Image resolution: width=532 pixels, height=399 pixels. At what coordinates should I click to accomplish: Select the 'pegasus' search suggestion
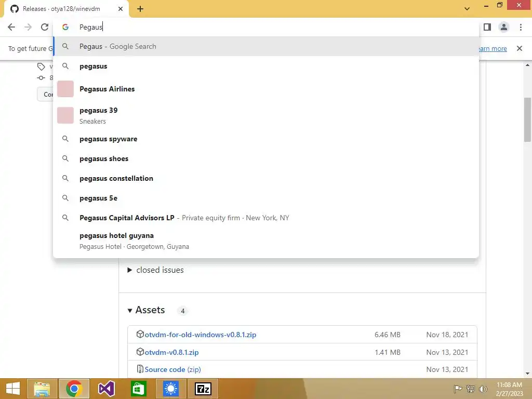click(267, 66)
